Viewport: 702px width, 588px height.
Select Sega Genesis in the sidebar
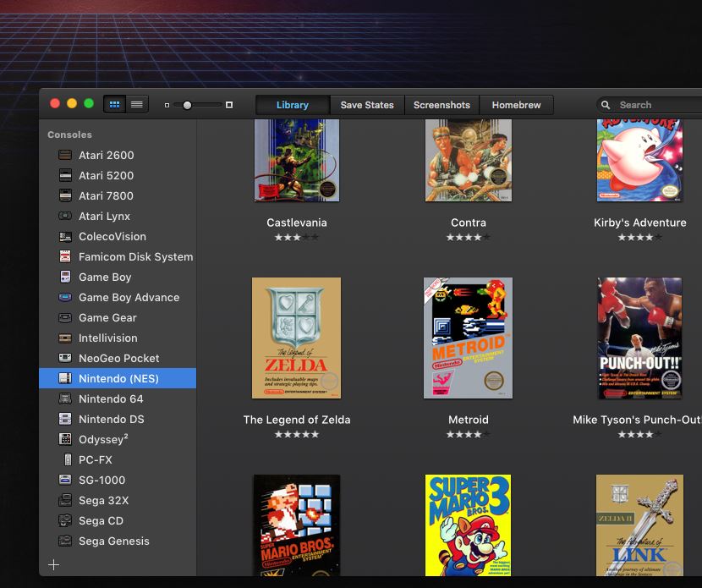pos(118,541)
